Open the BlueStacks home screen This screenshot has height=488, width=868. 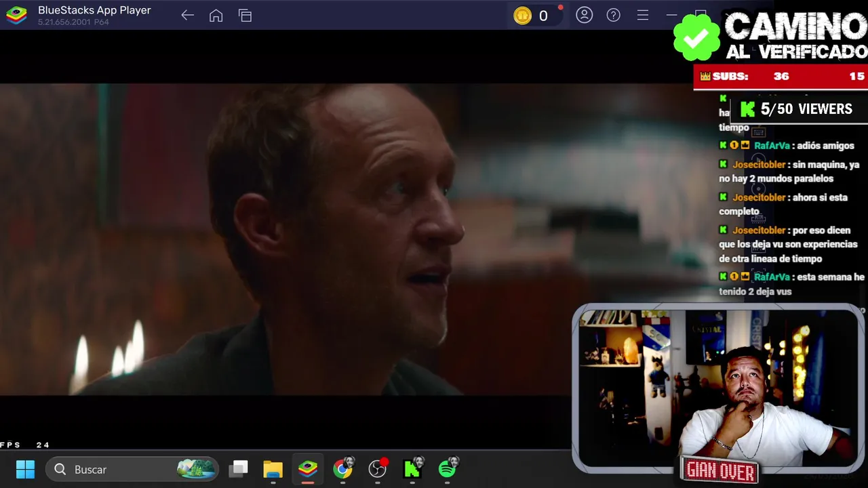(x=216, y=16)
